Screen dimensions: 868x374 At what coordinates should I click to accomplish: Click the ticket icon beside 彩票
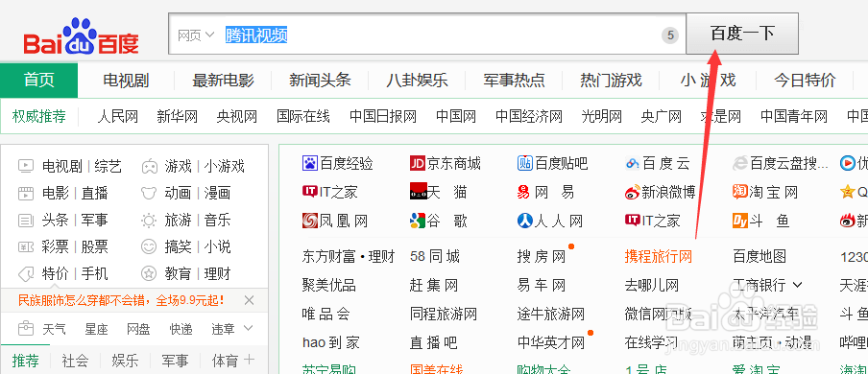tap(26, 246)
